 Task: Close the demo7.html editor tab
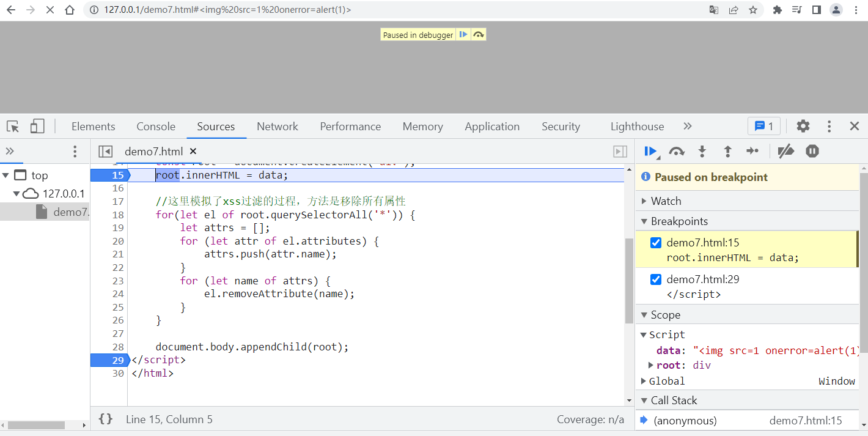tap(193, 151)
